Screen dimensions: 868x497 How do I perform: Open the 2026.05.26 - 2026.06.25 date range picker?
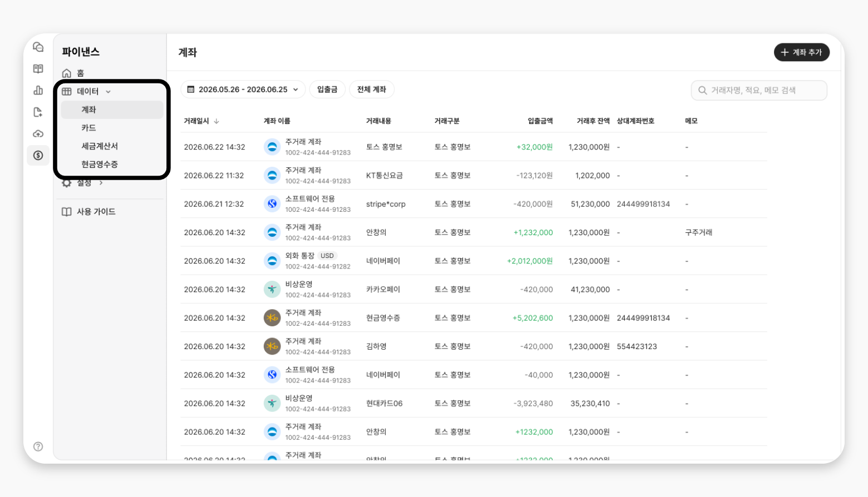pyautogui.click(x=243, y=90)
